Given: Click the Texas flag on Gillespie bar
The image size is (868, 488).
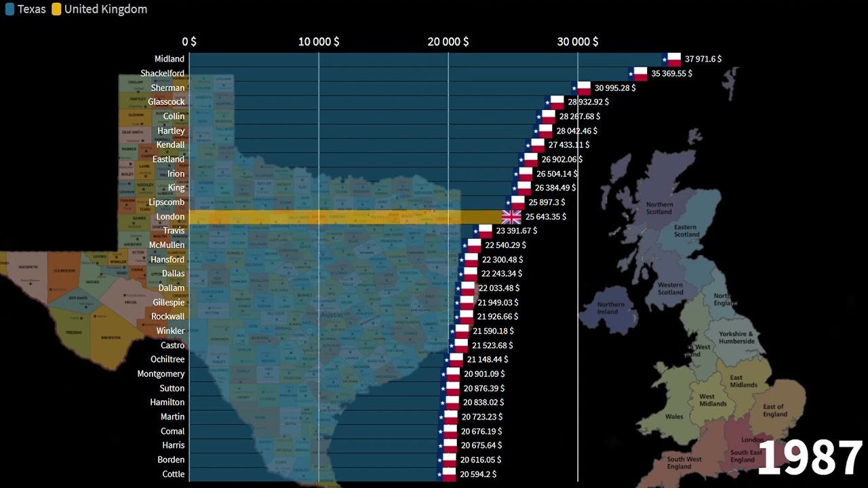Looking at the screenshot, I should click(463, 302).
